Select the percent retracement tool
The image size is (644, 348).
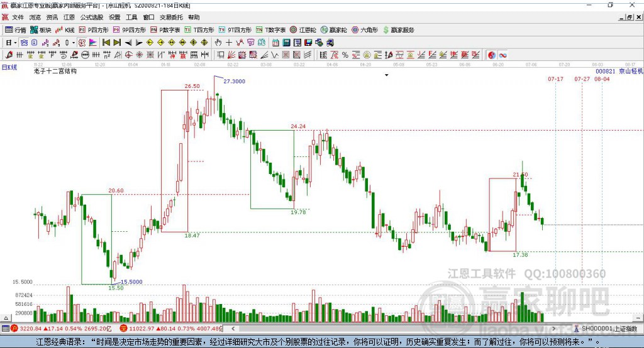point(345,55)
